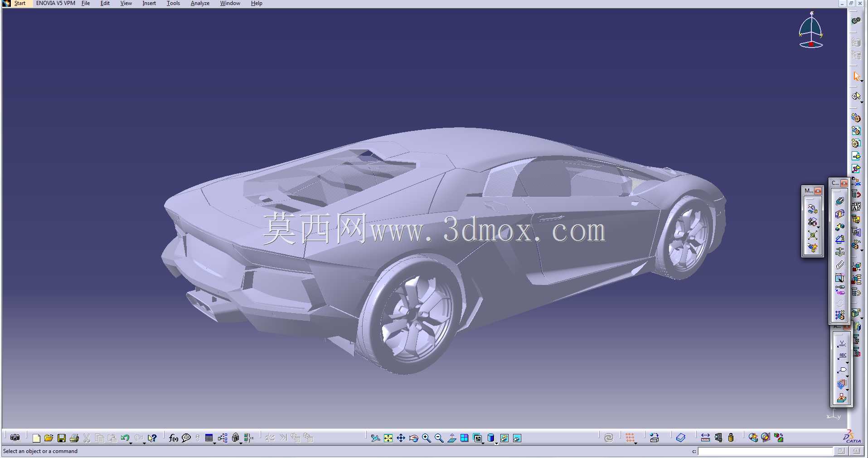
Task: Click the Create Multi-View icon
Action: (x=465, y=438)
